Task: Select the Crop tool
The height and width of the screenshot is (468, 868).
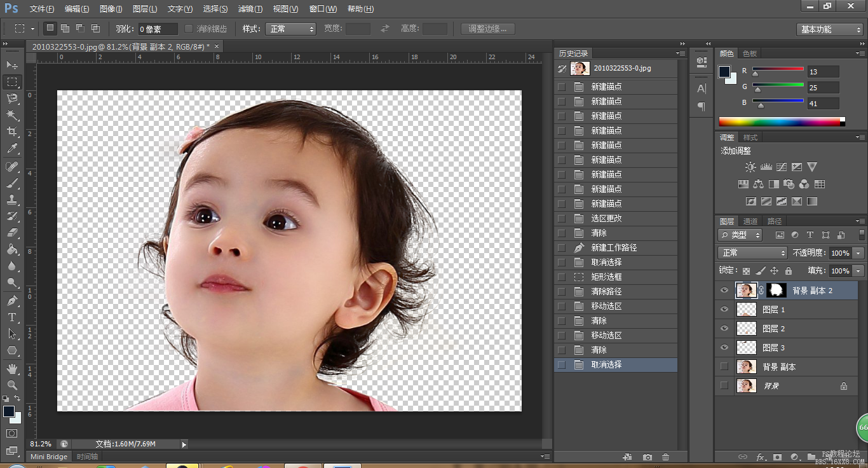Action: [x=12, y=132]
